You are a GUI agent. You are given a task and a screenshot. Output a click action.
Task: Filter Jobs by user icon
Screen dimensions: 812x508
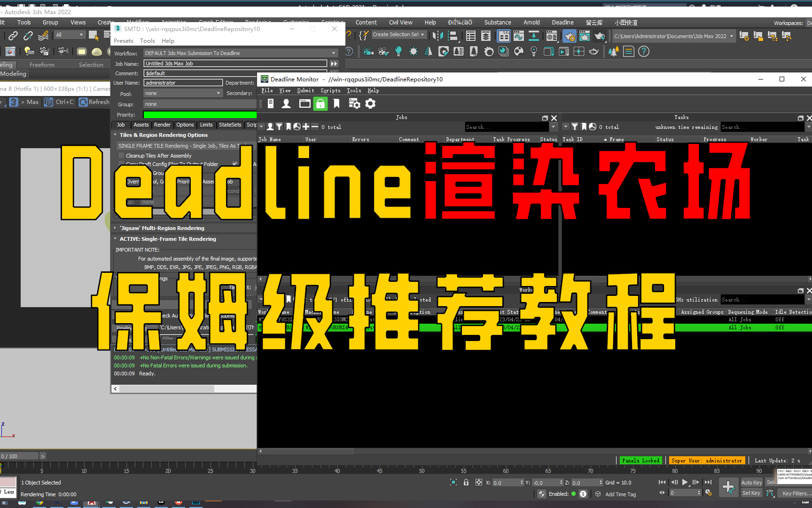(x=270, y=127)
